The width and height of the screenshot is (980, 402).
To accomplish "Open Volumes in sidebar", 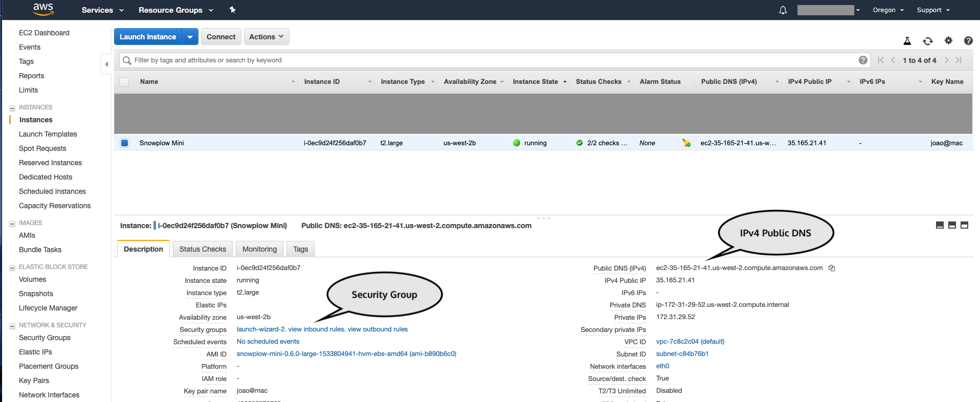I will [32, 279].
